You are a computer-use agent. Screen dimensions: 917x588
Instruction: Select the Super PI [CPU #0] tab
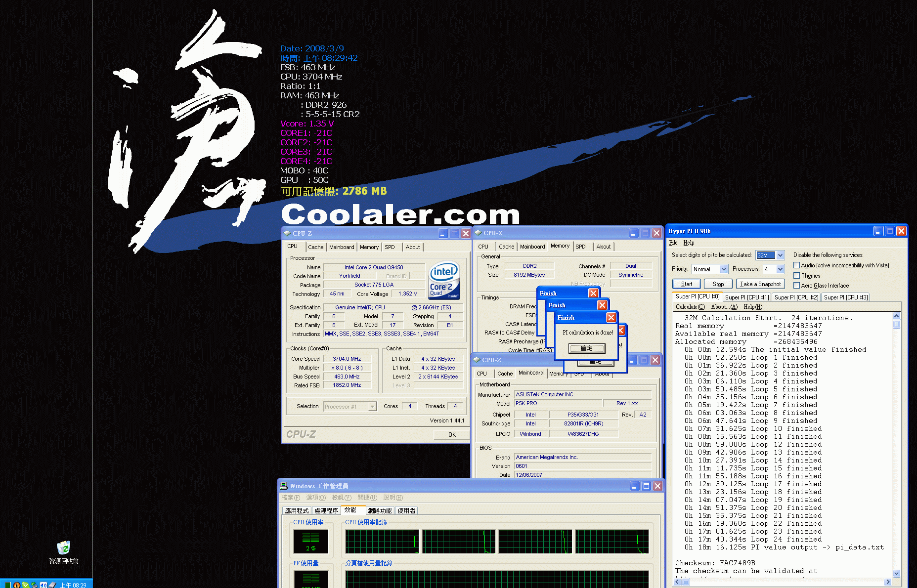(x=698, y=296)
